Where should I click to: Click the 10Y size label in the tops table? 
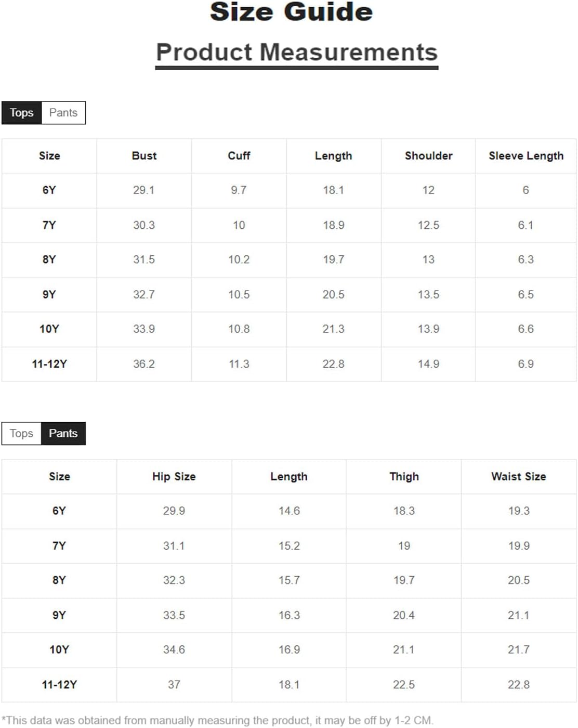tap(49, 329)
